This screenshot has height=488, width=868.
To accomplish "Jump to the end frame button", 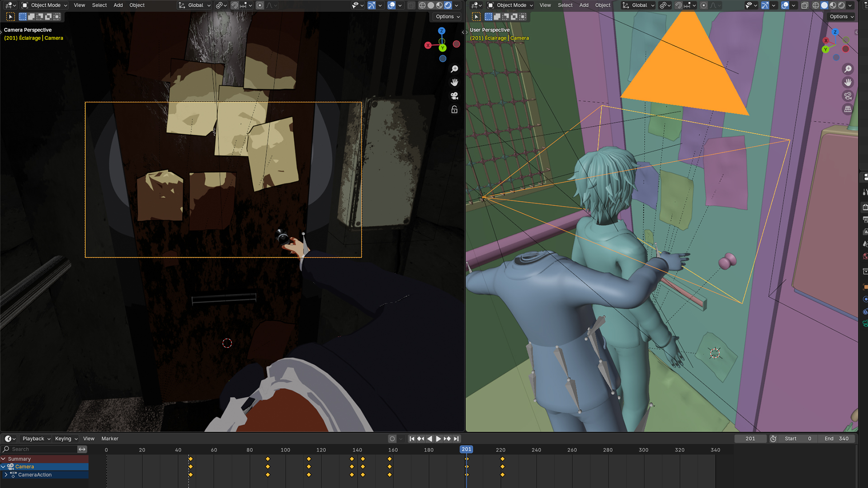I will pos(457,439).
